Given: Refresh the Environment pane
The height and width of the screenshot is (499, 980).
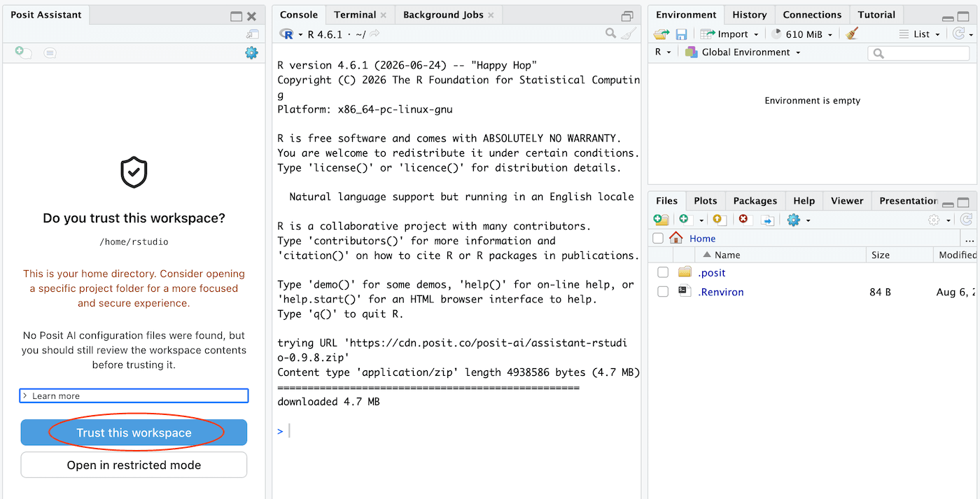Looking at the screenshot, I should click(x=958, y=34).
